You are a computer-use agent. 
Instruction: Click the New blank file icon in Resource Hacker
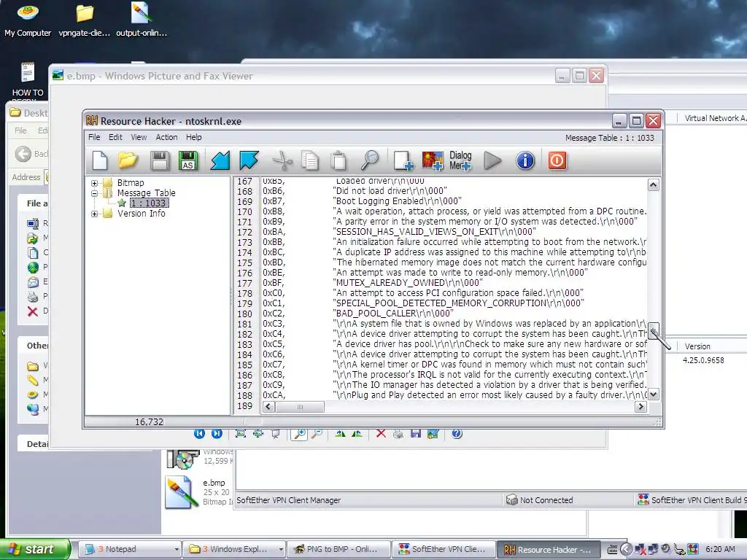[x=100, y=160]
